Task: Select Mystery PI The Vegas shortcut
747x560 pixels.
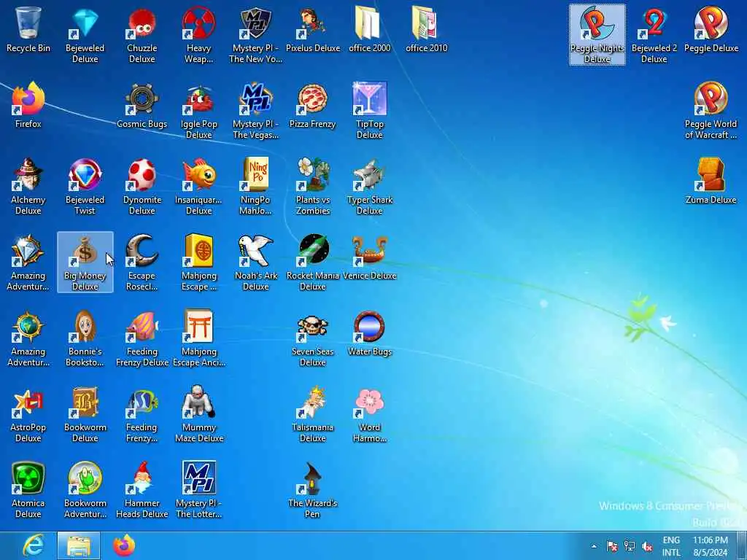Action: pyautogui.click(x=256, y=111)
